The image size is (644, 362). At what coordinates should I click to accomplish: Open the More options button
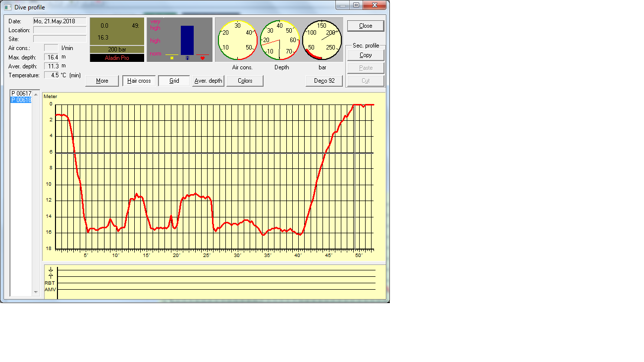pyautogui.click(x=102, y=81)
